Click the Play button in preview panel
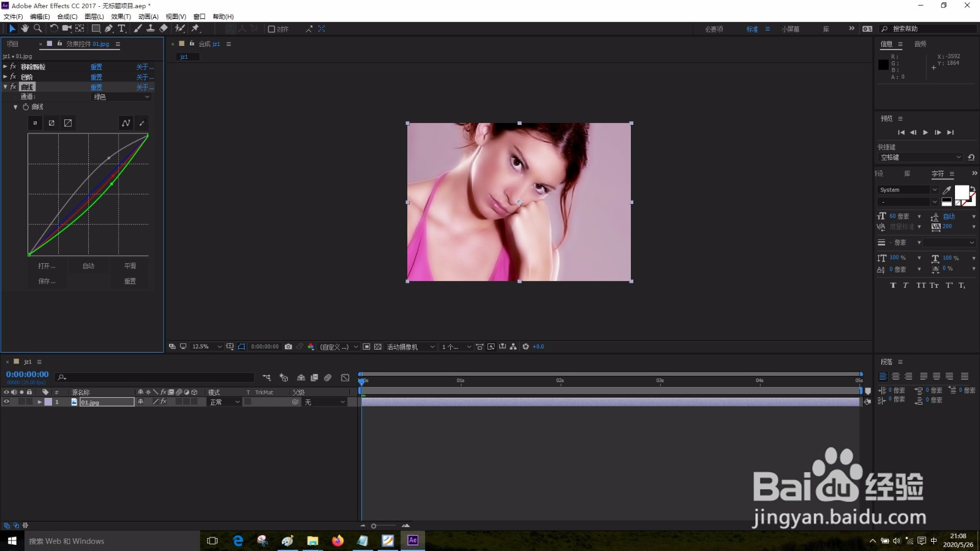 tap(925, 132)
